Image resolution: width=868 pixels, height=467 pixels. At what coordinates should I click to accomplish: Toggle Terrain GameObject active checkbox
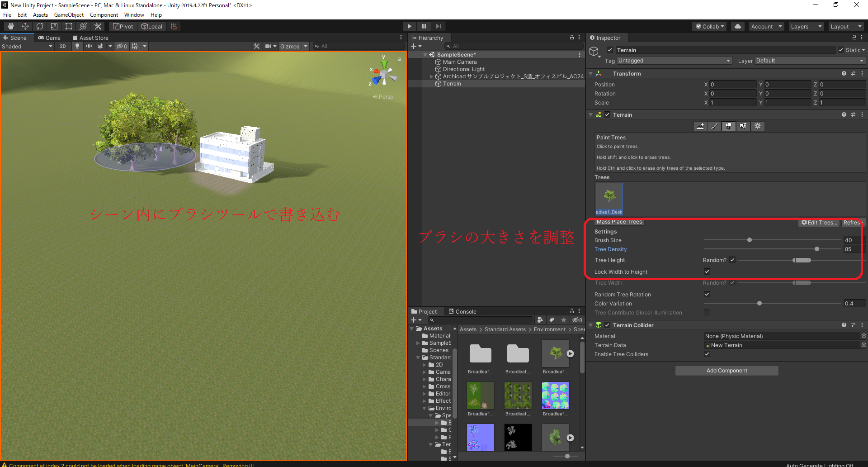(610, 50)
